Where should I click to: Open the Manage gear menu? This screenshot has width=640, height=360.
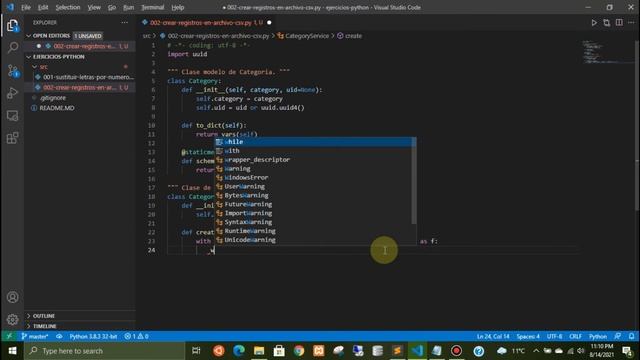pos(12,319)
